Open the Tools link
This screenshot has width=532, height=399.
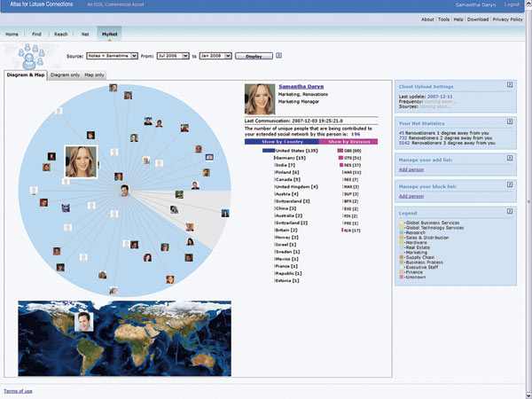pyautogui.click(x=443, y=20)
